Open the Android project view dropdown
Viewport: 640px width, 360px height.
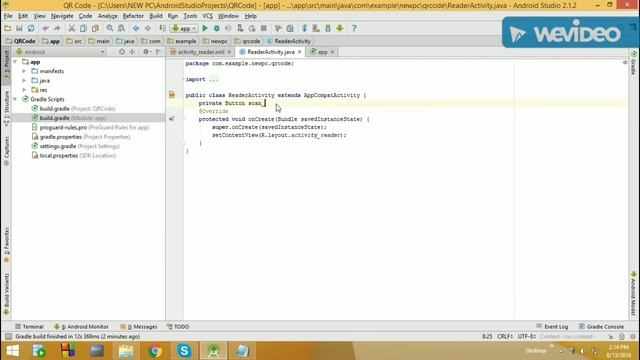tap(60, 52)
